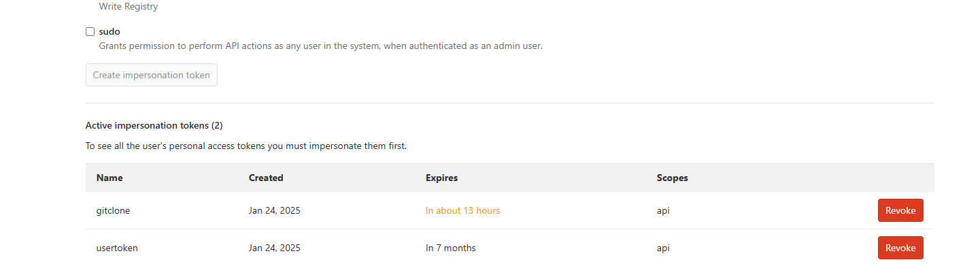Revoke the gitclone token
The image size is (980, 277).
tap(900, 210)
